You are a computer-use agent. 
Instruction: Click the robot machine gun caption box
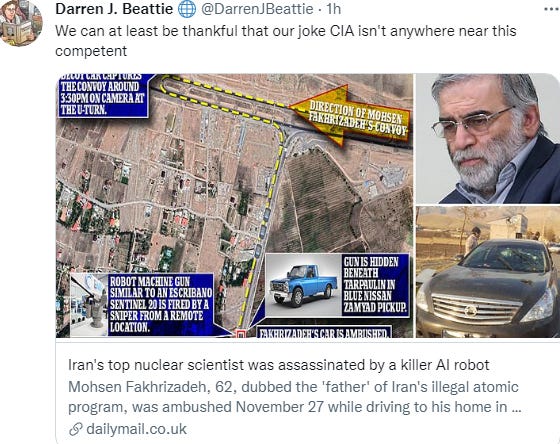coord(161,304)
